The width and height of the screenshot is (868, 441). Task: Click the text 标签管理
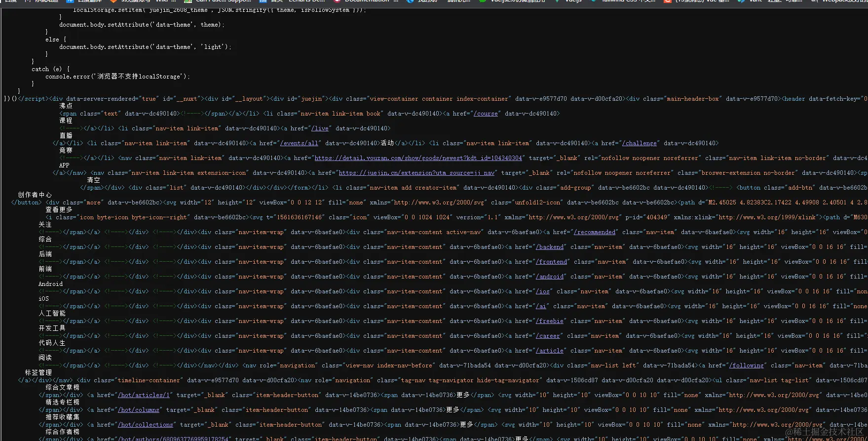[x=38, y=373]
